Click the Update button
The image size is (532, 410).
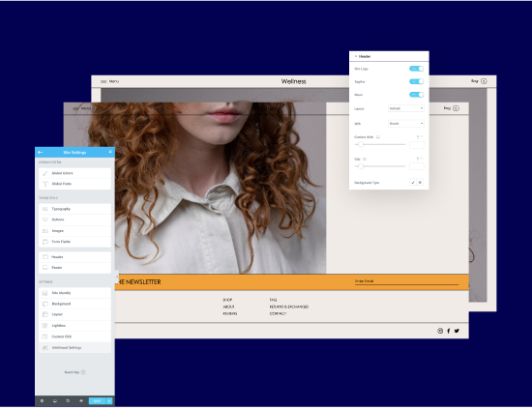pyautogui.click(x=97, y=401)
